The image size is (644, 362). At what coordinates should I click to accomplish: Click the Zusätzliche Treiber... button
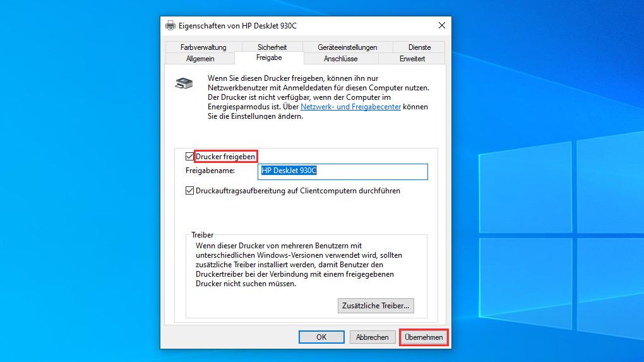[376, 306]
